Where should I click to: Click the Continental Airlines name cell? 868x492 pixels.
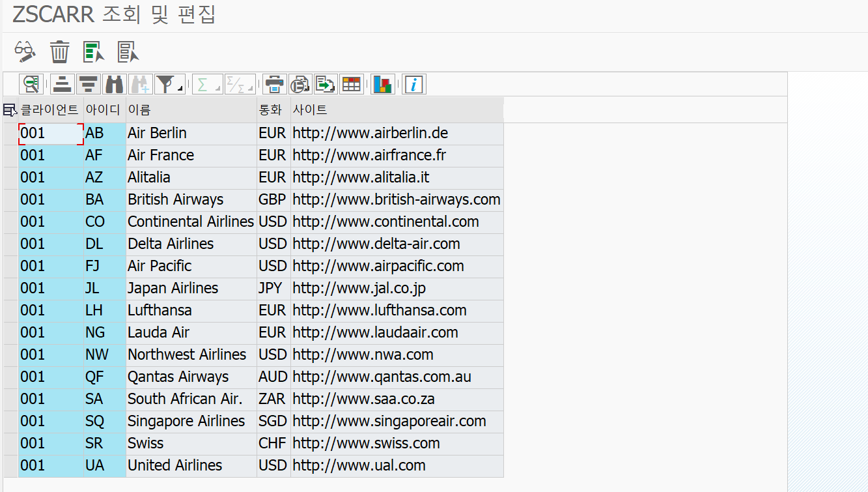(191, 222)
